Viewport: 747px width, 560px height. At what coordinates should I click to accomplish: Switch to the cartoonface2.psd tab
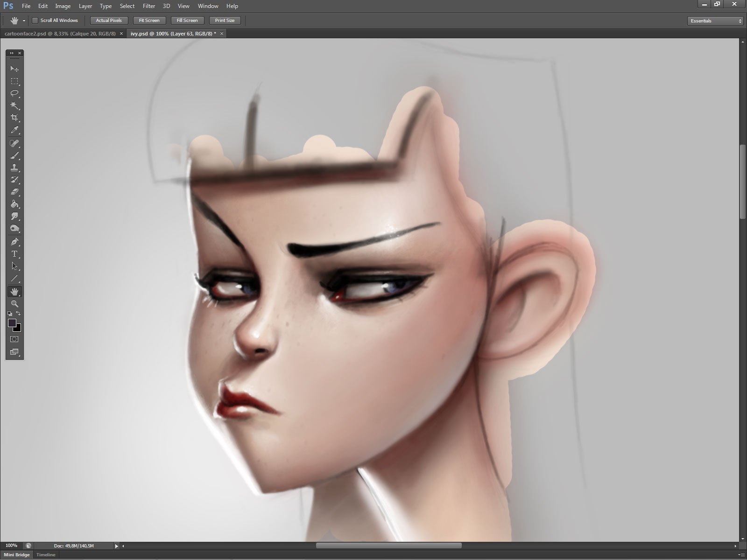61,33
